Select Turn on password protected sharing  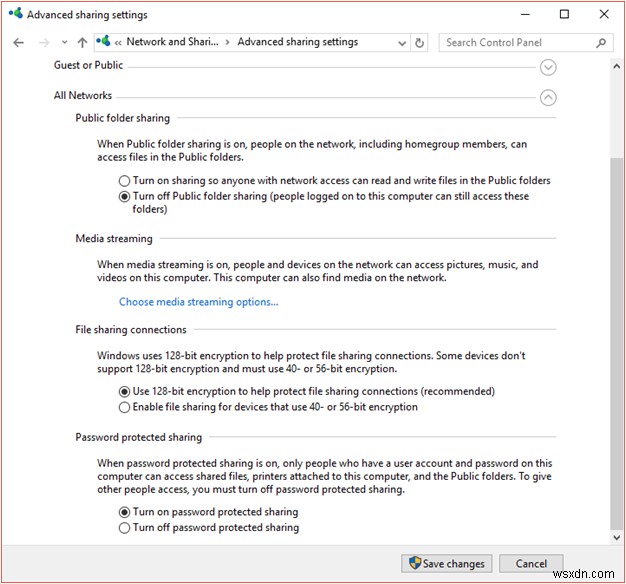coord(124,512)
